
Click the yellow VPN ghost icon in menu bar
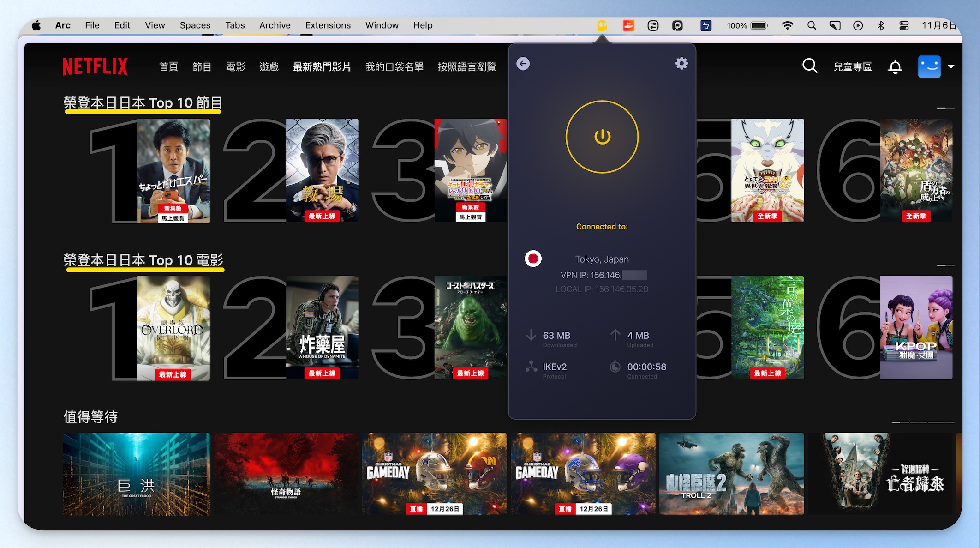point(602,25)
